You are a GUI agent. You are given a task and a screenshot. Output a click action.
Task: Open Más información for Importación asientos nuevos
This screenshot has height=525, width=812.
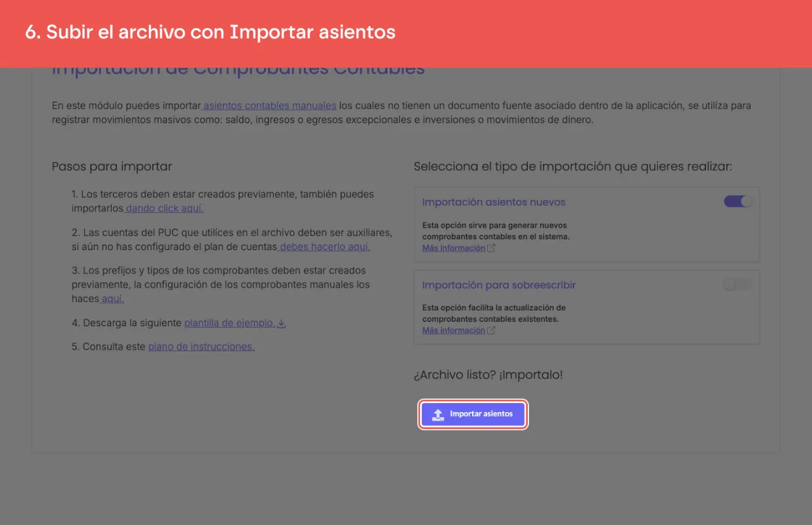tap(454, 248)
